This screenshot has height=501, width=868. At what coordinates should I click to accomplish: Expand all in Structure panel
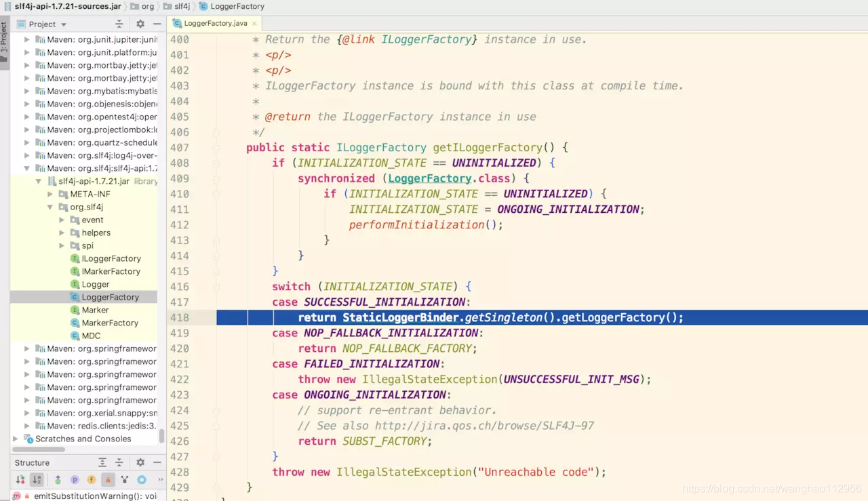point(102,462)
